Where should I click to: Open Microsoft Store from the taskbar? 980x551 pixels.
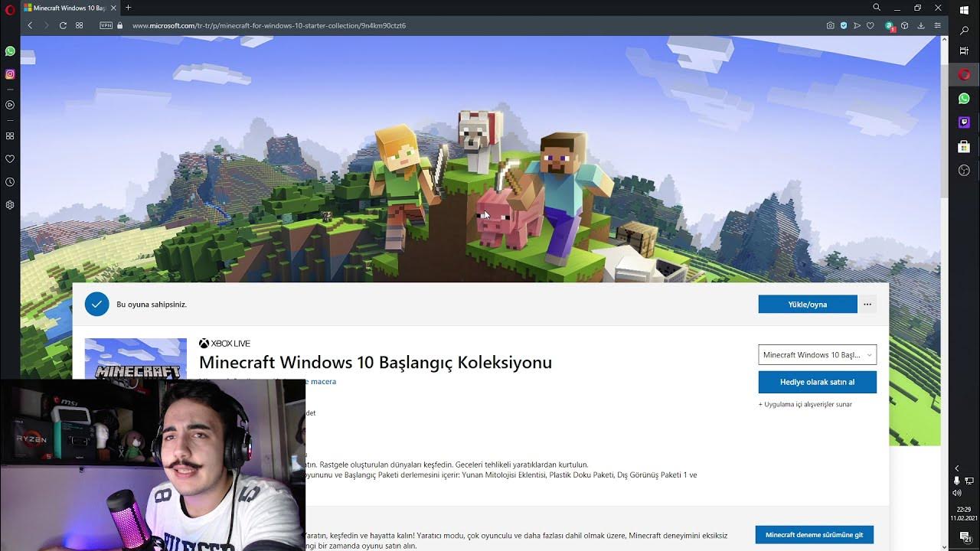coord(965,146)
